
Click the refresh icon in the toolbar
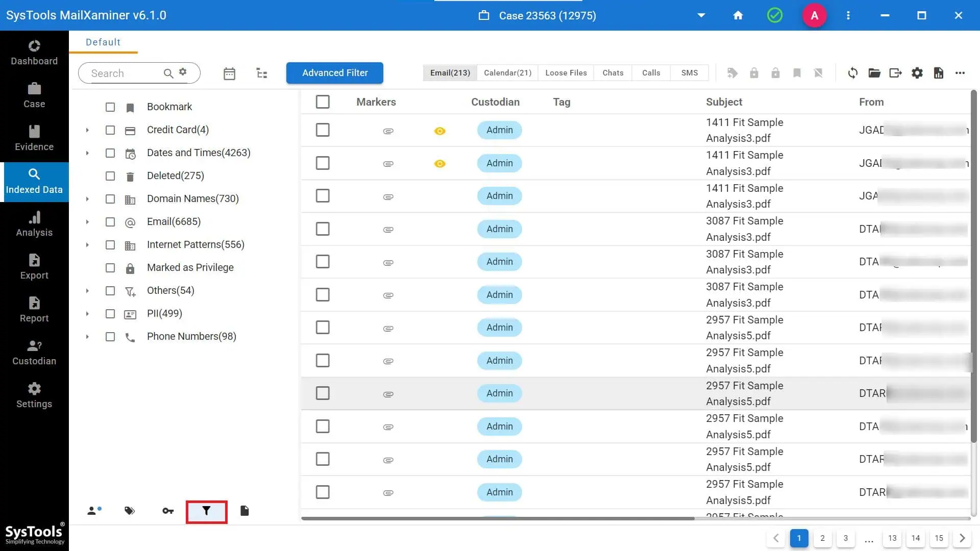click(852, 73)
